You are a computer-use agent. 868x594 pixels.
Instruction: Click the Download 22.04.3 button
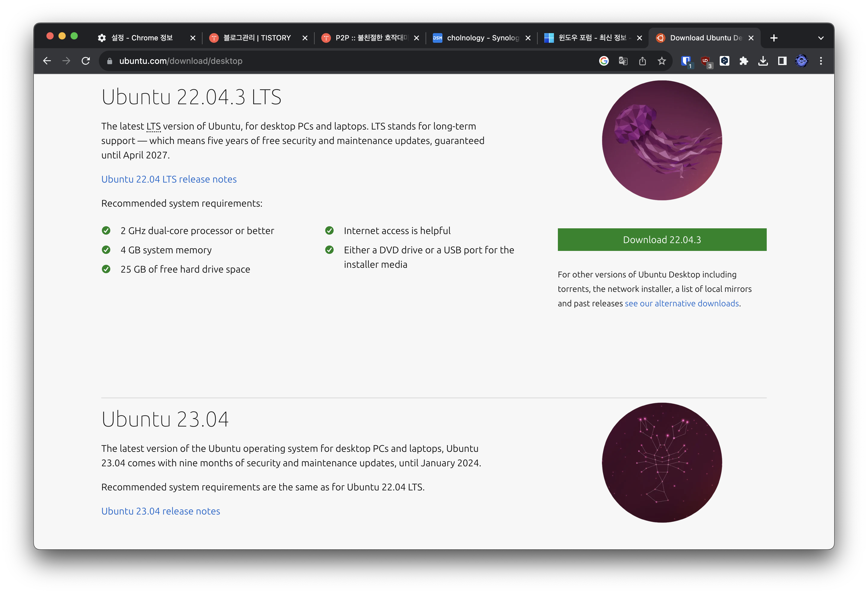click(x=662, y=240)
